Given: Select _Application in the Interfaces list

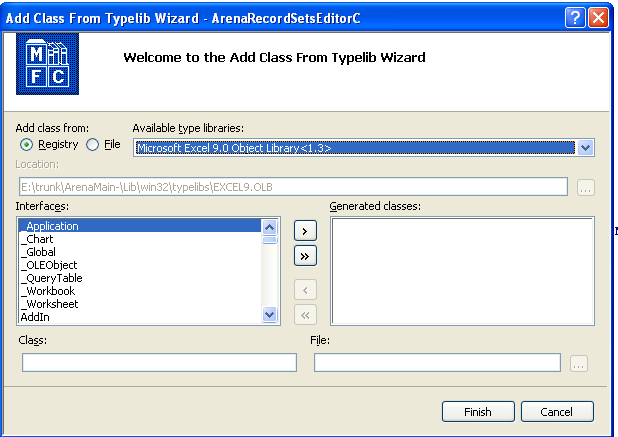Looking at the screenshot, I should pyautogui.click(x=50, y=226).
